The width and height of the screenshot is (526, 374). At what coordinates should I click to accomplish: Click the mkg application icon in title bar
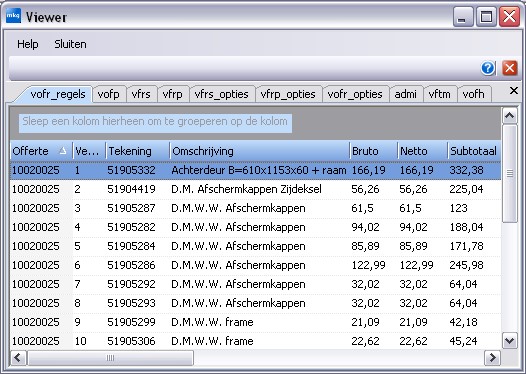coord(13,16)
